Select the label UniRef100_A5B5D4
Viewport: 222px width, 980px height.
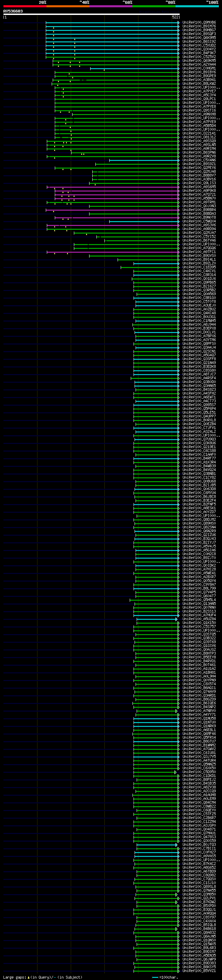[199, 125]
